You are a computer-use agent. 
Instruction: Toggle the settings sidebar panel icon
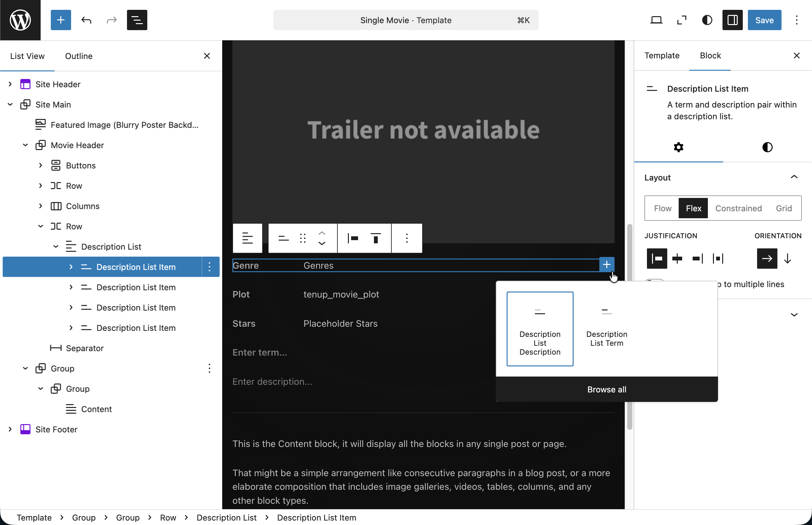(x=732, y=20)
